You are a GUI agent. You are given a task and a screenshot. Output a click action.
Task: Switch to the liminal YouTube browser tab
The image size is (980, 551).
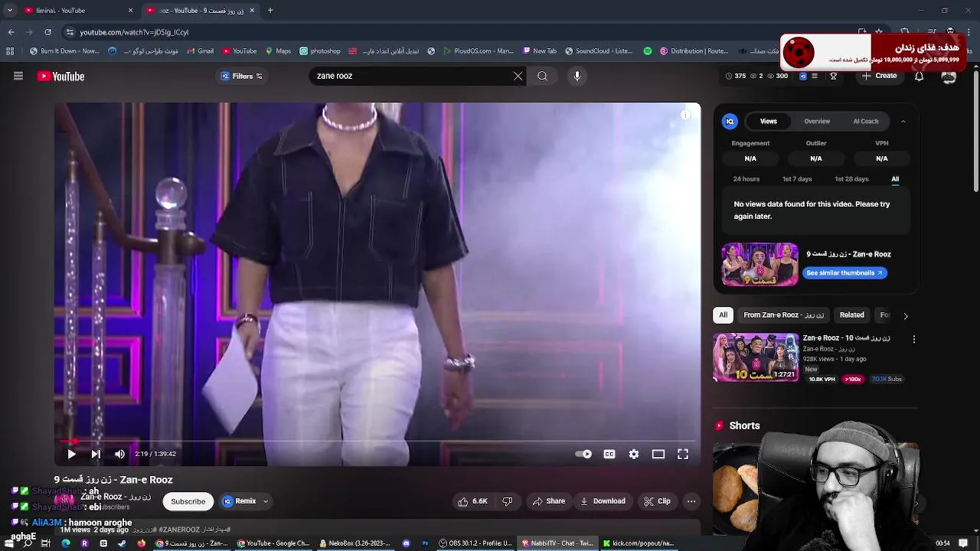tap(73, 11)
